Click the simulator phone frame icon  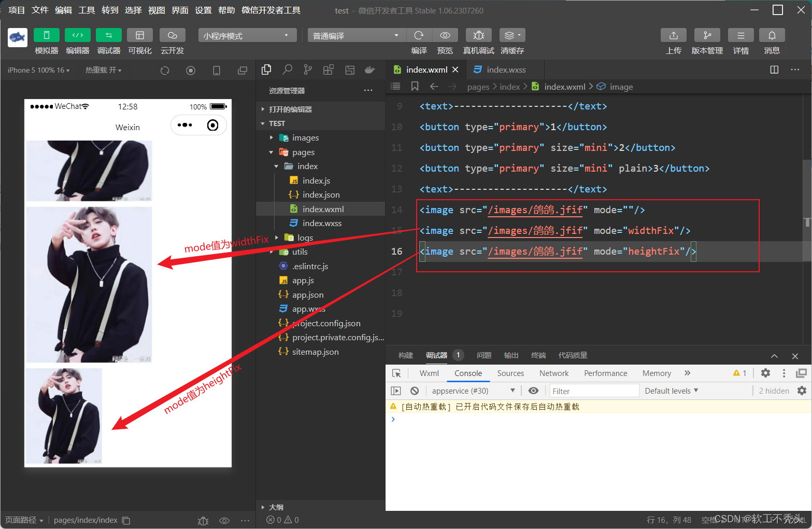[x=217, y=71]
